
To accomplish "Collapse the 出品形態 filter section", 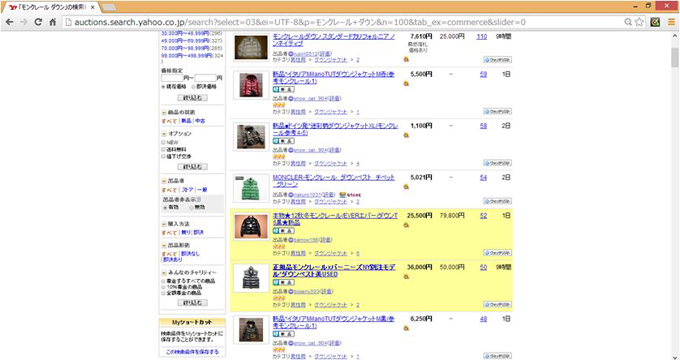I will [x=164, y=245].
